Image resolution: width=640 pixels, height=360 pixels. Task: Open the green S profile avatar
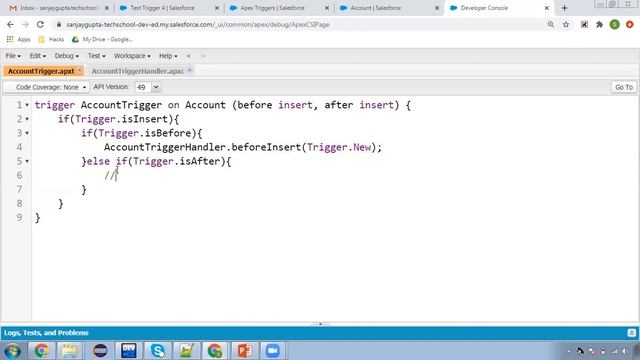pyautogui.click(x=614, y=24)
